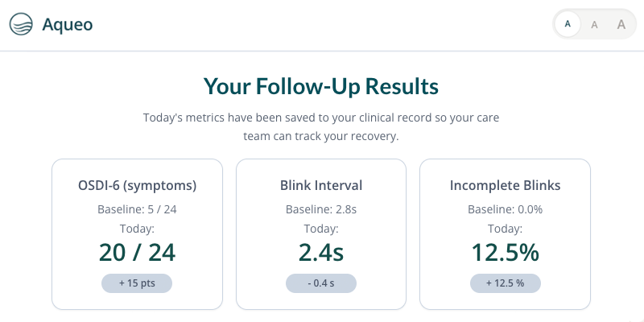Click the 2.4s blink interval value
This screenshot has height=322, width=644.
(321, 253)
